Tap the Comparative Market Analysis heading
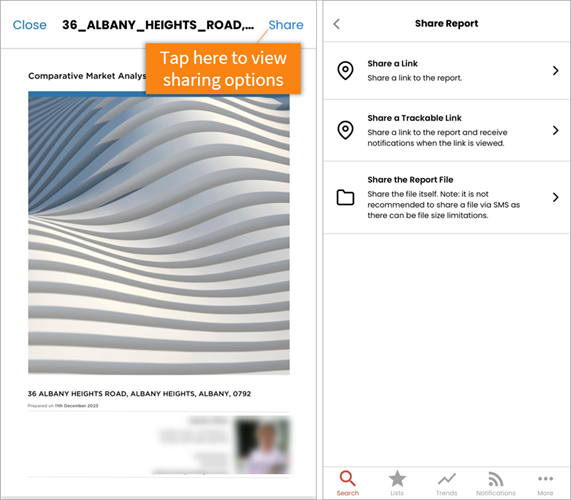Image resolution: width=571 pixels, height=500 pixels. 87,76
